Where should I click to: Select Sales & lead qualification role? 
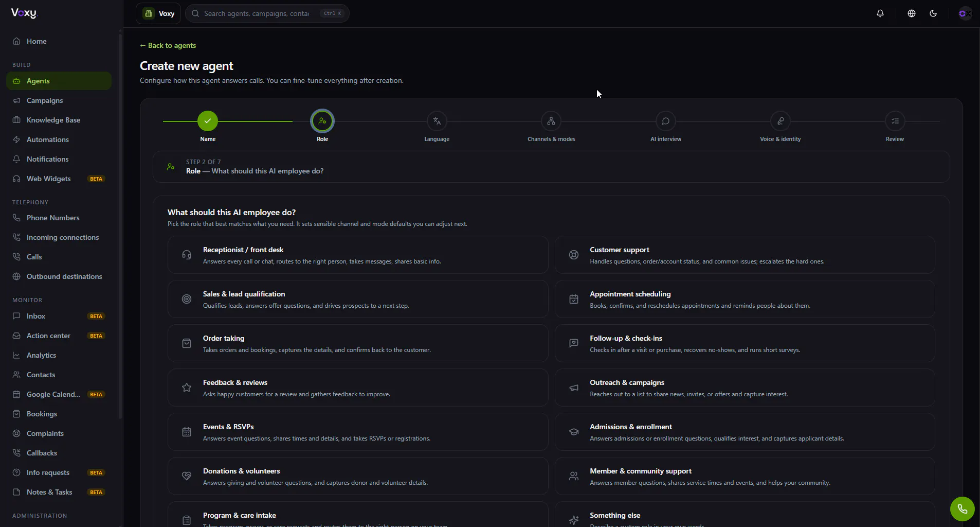[x=358, y=299]
